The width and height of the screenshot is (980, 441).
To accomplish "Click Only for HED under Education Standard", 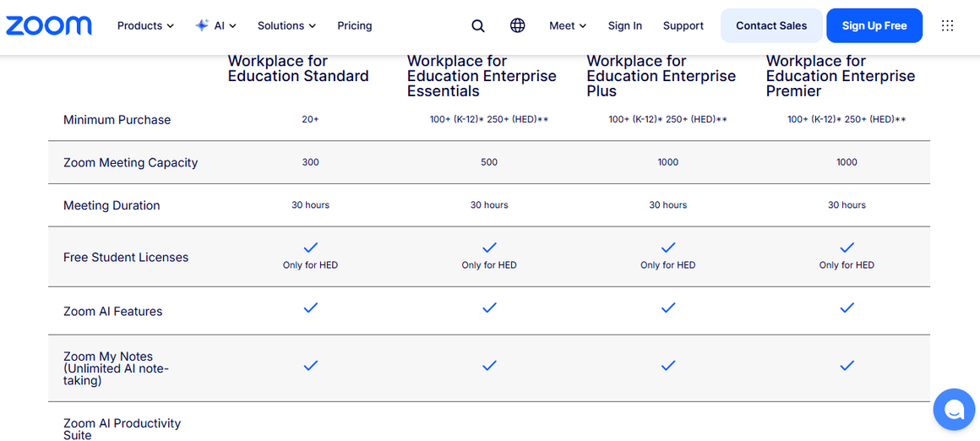I will (x=311, y=264).
